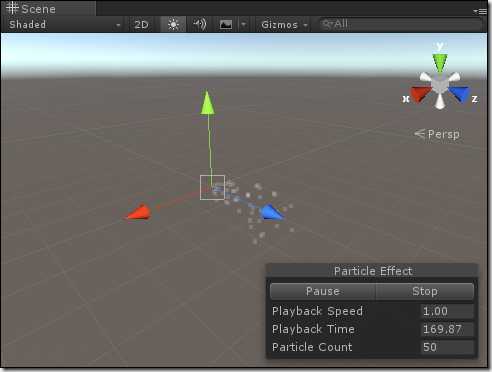Screen dimensions: 492x372
Task: Toggle scene audio speaker icon
Action: click(200, 24)
